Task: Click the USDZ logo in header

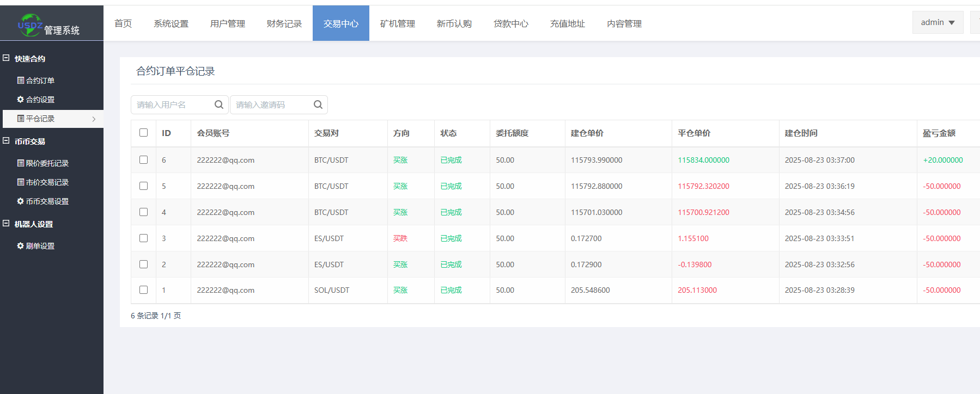Action: click(30, 24)
